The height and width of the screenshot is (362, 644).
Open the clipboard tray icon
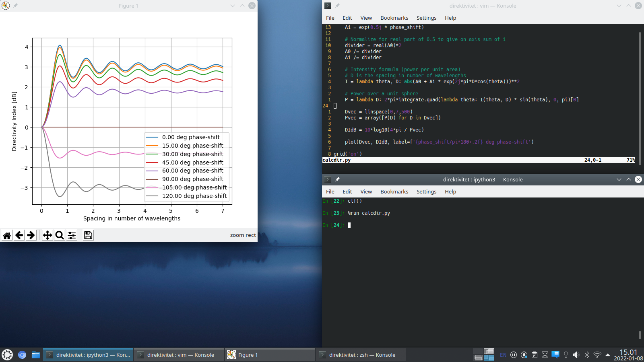pos(535,355)
